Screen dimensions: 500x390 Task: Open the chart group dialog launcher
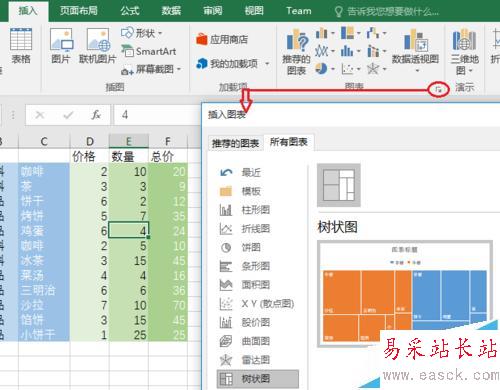pos(439,89)
